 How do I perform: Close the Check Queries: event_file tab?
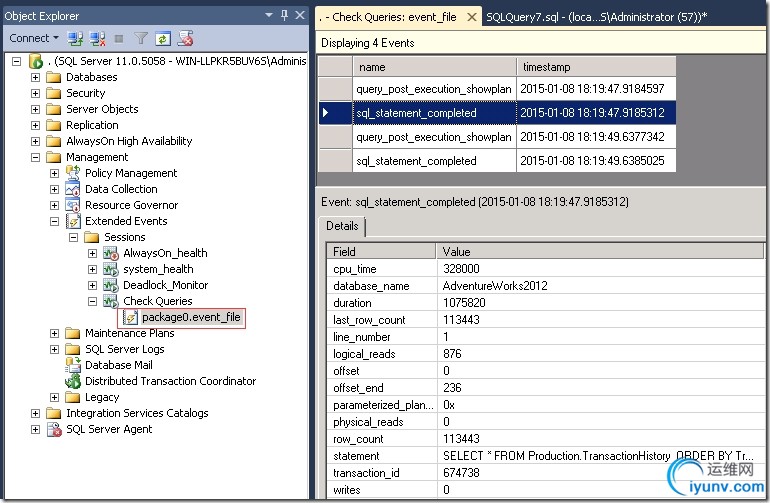point(471,17)
